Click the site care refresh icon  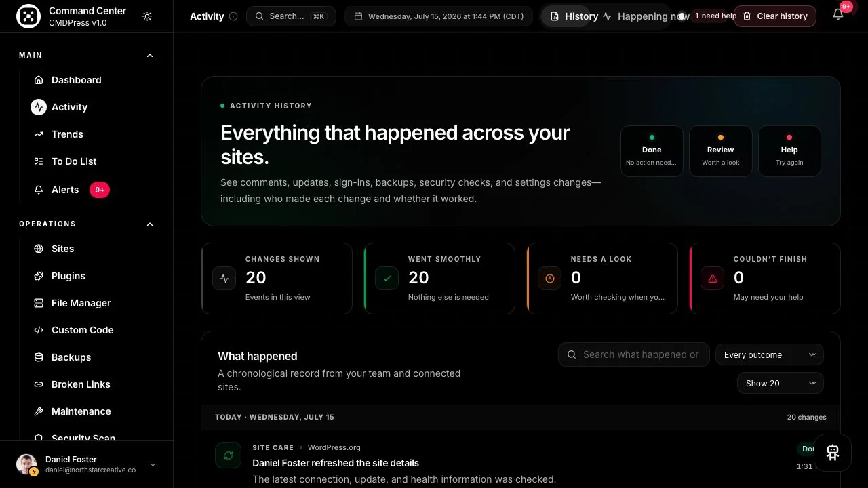pyautogui.click(x=229, y=455)
